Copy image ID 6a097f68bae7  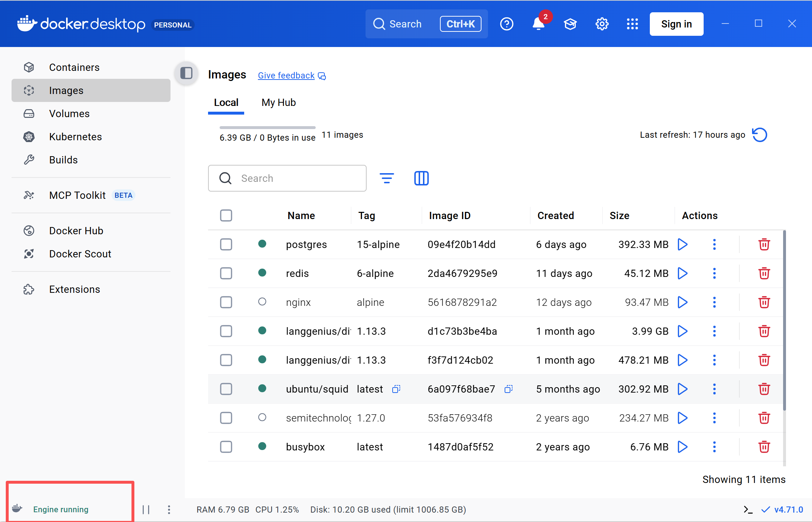click(509, 389)
